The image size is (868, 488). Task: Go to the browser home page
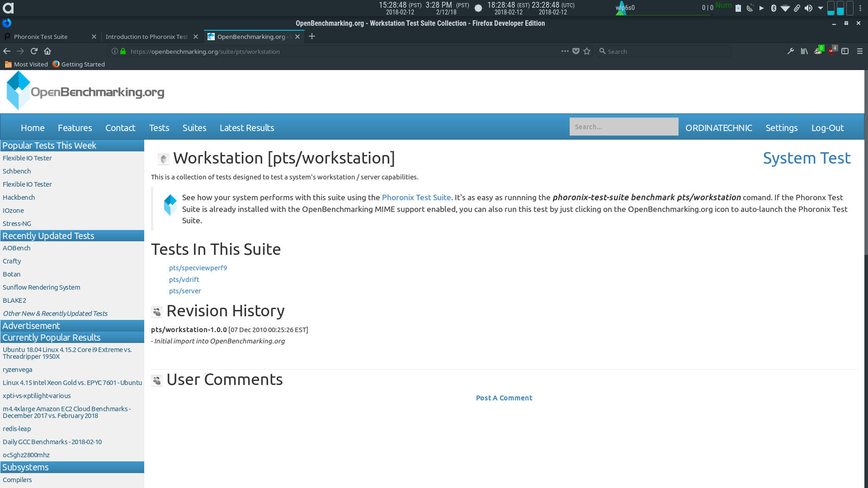[x=47, y=51]
